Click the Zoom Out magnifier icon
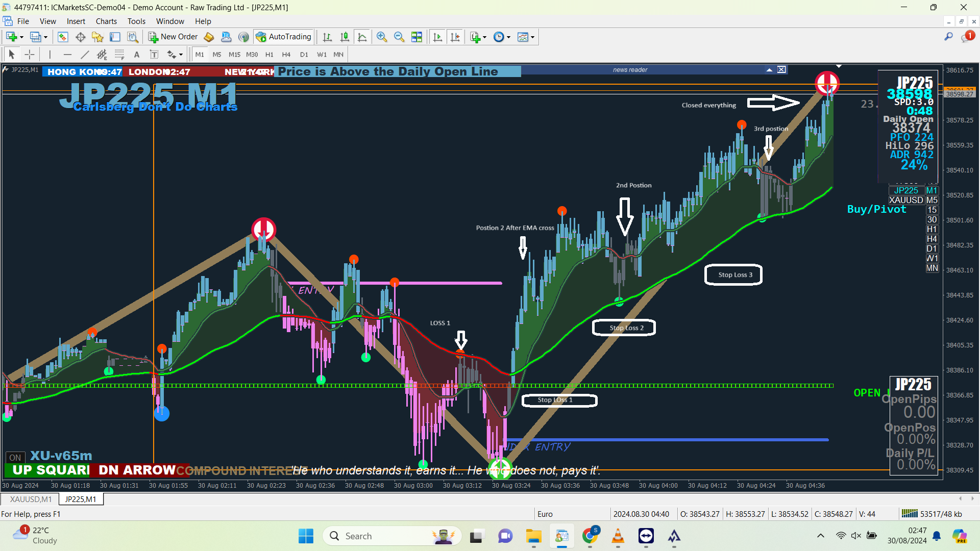Viewport: 980px width, 551px height. click(x=399, y=37)
